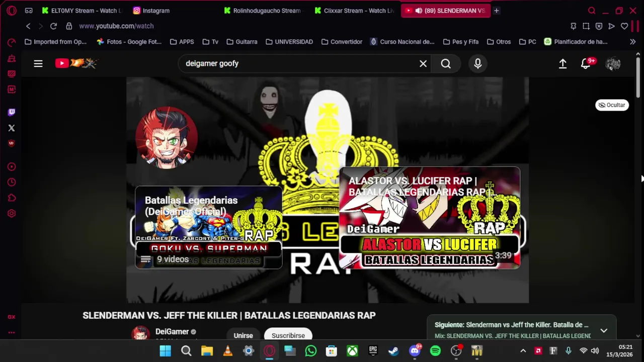Open Imported from Op... bookmarks folder
This screenshot has width=644, height=362.
click(x=55, y=42)
